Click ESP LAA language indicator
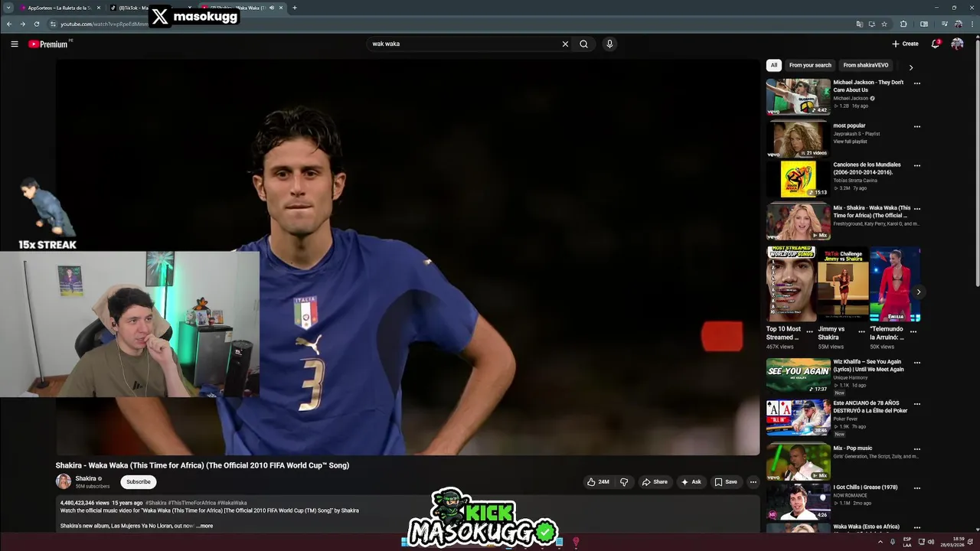 (907, 542)
